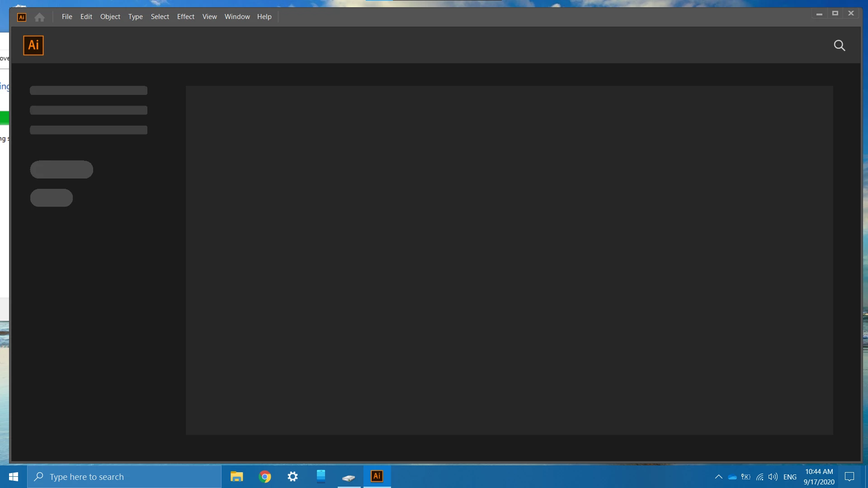868x488 pixels.
Task: Click the ENG language indicator
Action: (x=790, y=477)
